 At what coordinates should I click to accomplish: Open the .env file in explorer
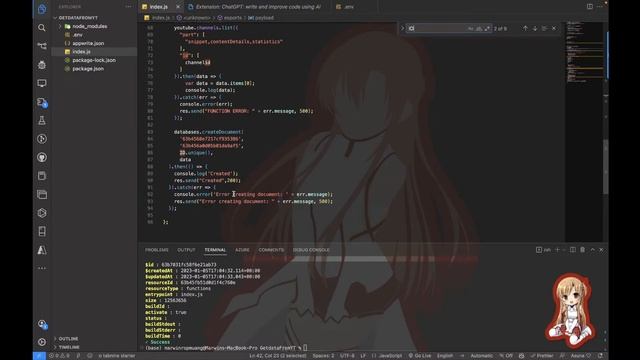click(95, 35)
